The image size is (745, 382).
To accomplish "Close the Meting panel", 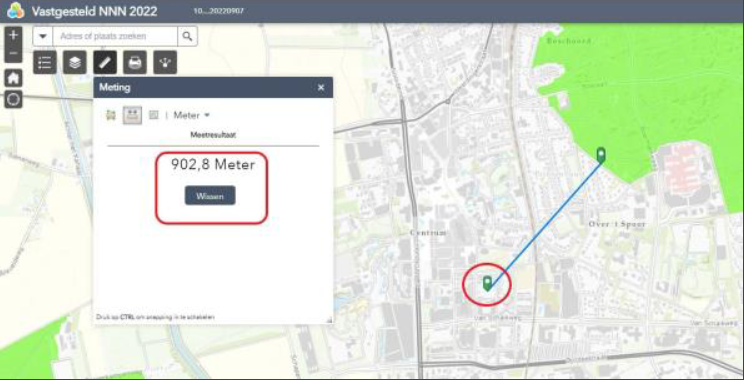I will pos(321,87).
